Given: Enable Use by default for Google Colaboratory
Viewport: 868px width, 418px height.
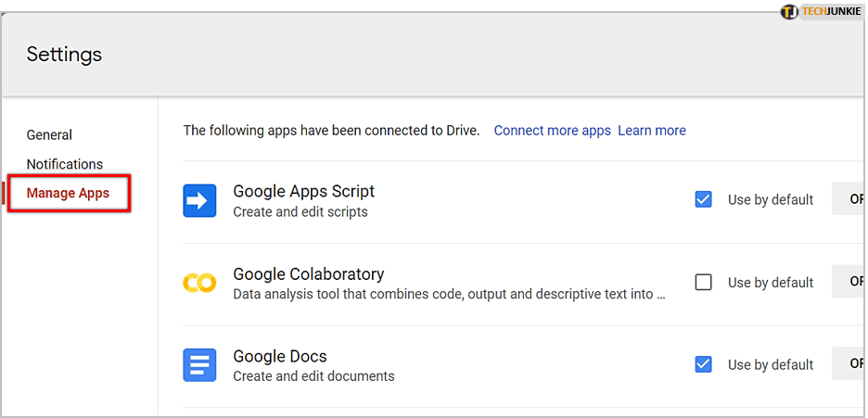Looking at the screenshot, I should tap(704, 282).
